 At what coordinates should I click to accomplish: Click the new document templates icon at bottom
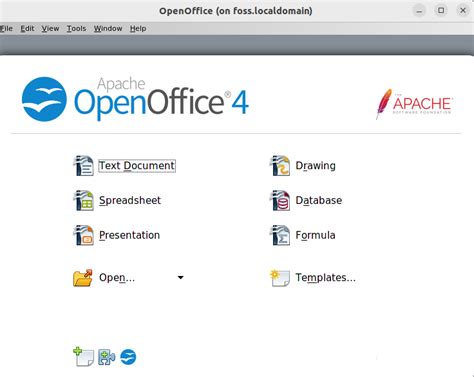83,357
